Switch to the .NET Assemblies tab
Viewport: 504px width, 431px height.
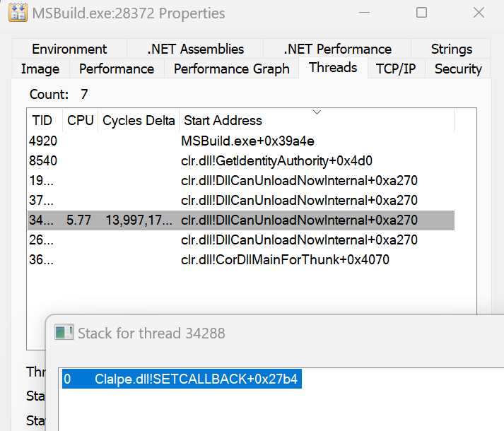click(195, 49)
